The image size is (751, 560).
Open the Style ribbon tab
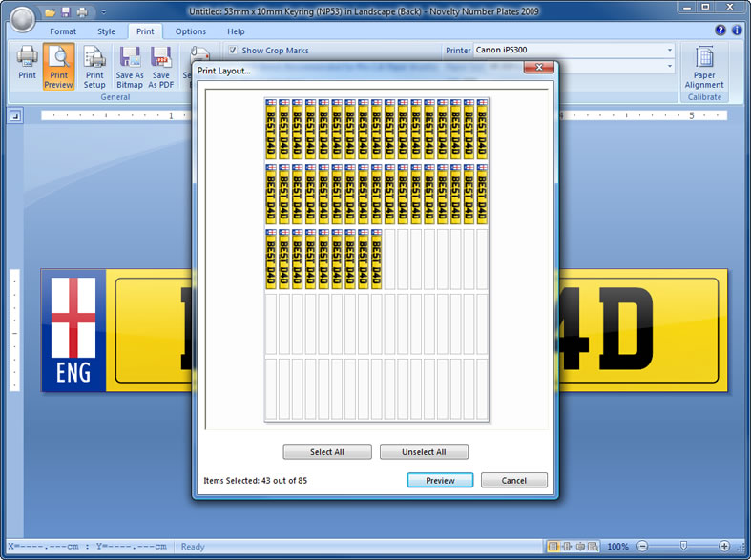106,31
